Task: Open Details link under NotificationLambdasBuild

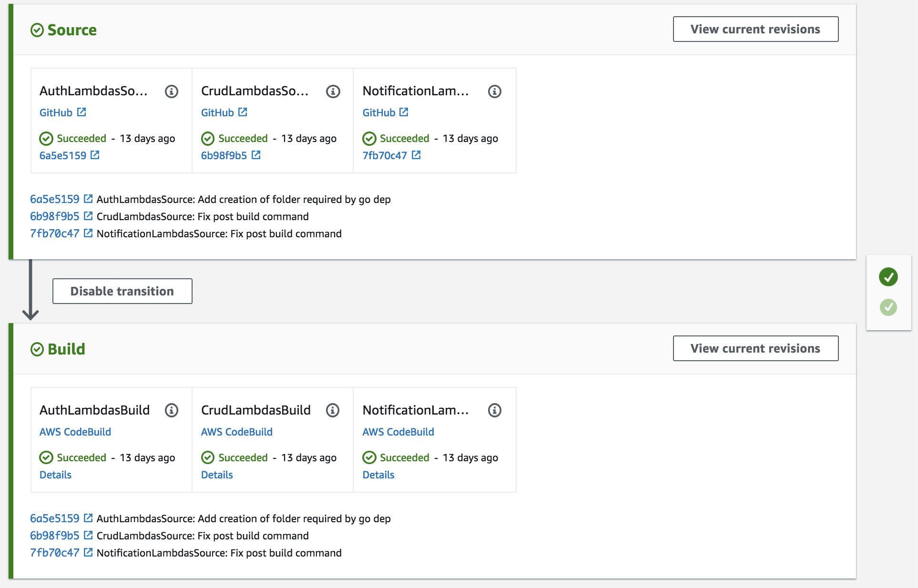Action: coord(378,475)
